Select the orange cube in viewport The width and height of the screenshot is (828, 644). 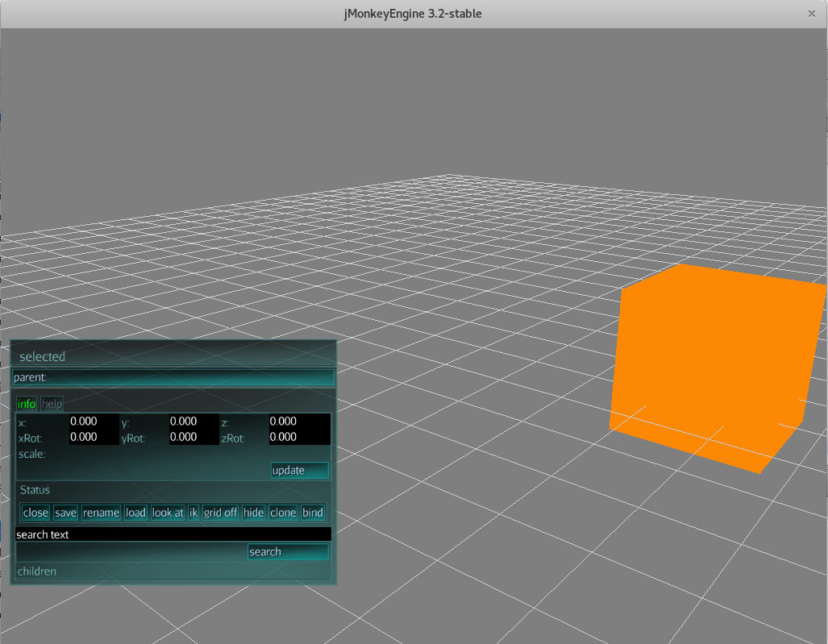[717, 367]
